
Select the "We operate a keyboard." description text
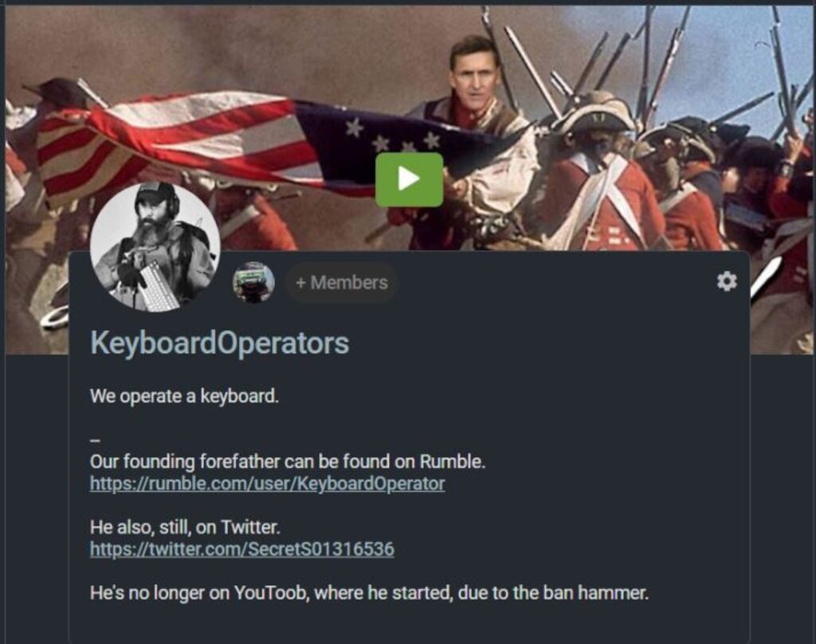coord(184,397)
